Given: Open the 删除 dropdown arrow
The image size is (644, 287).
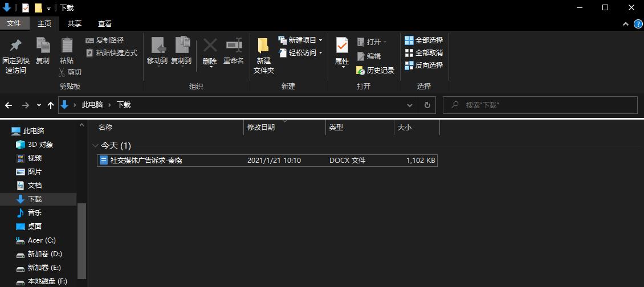Looking at the screenshot, I should pos(211,67).
